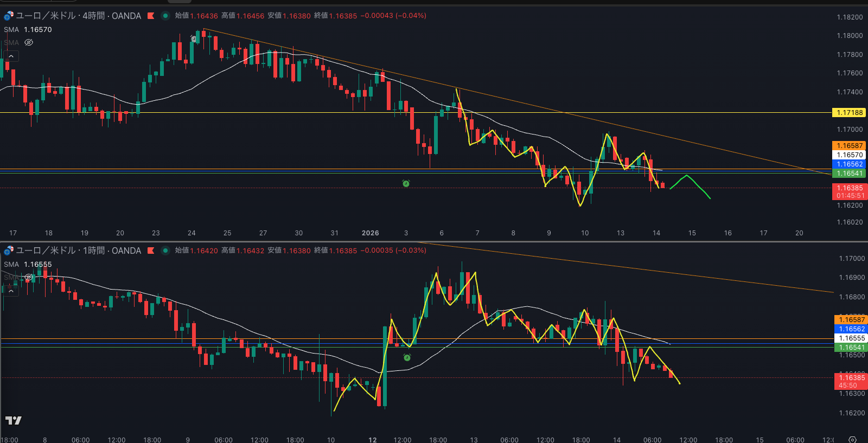The width and height of the screenshot is (868, 443).
Task: Select the SMA 1.16555 indicator on the 1時間 chart
Action: (28, 265)
